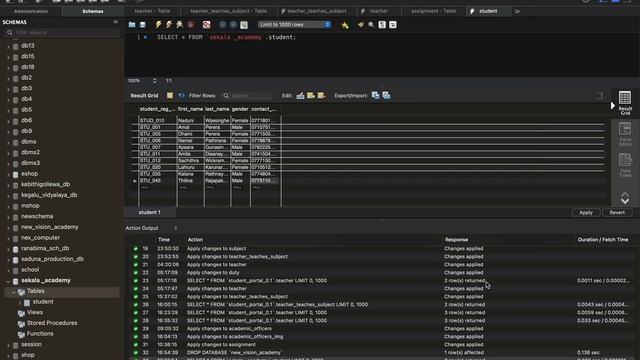Expand the db13 schema

(8, 46)
